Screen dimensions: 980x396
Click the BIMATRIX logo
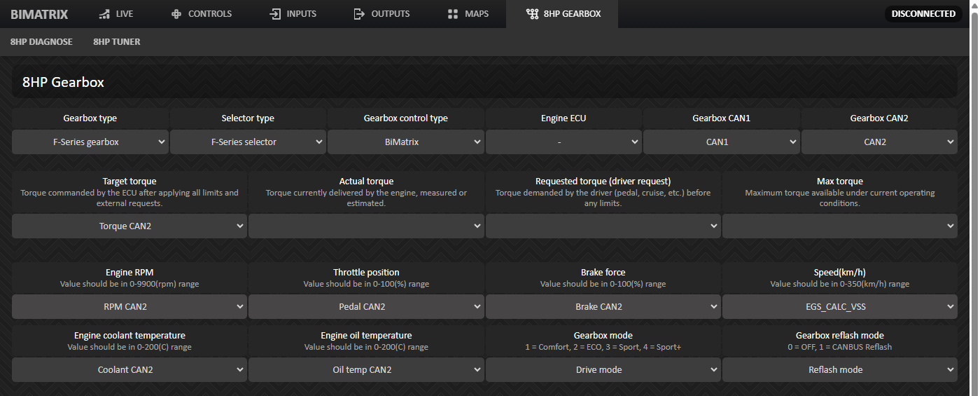pos(38,14)
